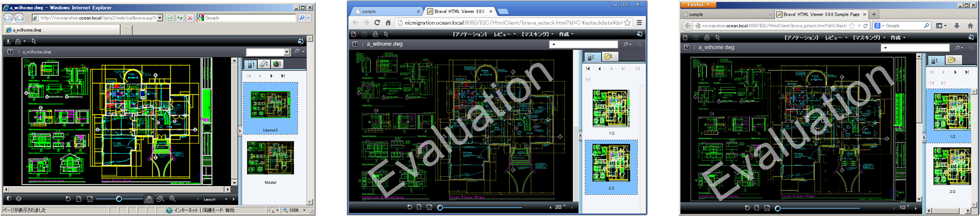Open the IE address bar dropdown arrow

(x=160, y=18)
